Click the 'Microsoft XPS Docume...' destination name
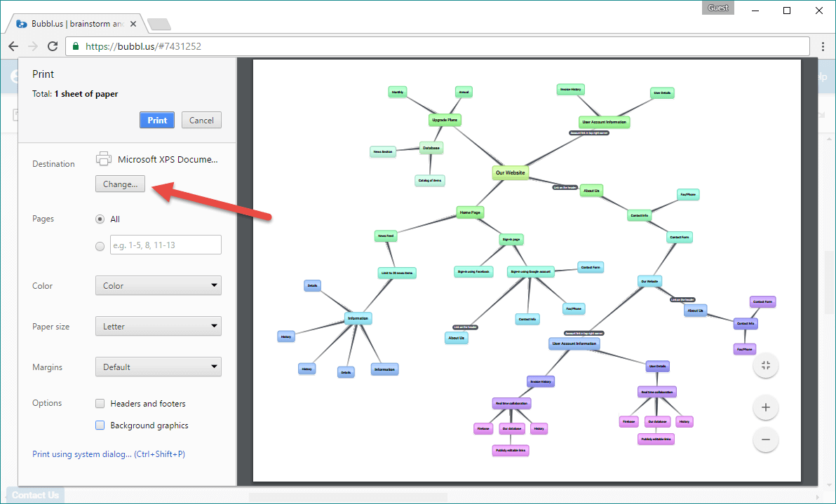Image resolution: width=836 pixels, height=504 pixels. point(168,159)
